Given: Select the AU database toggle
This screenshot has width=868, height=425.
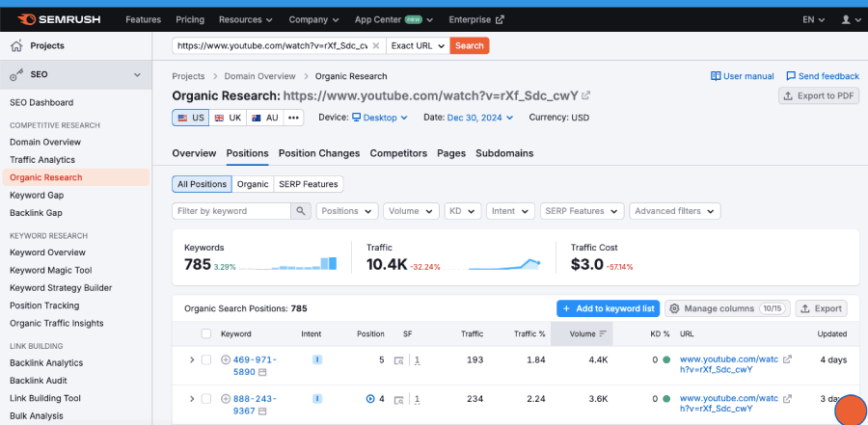Looking at the screenshot, I should pos(264,118).
